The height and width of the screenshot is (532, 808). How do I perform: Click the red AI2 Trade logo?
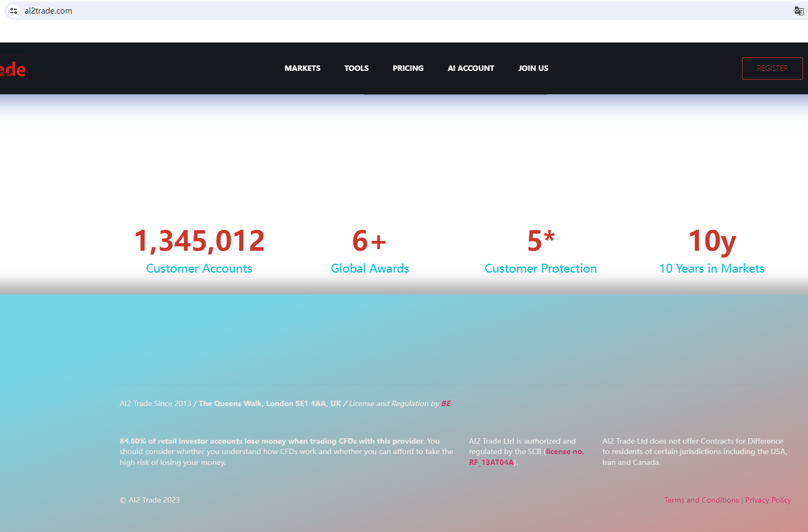13,69
